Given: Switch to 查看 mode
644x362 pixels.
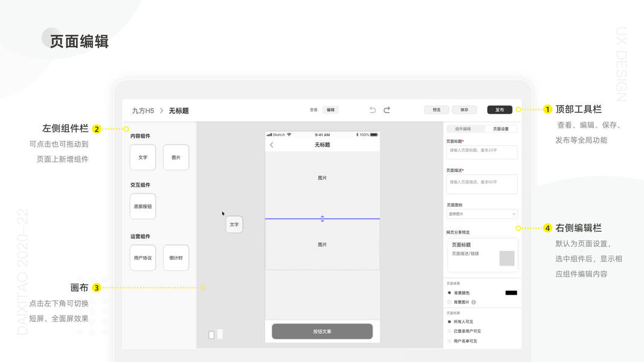Looking at the screenshot, I should pos(314,110).
